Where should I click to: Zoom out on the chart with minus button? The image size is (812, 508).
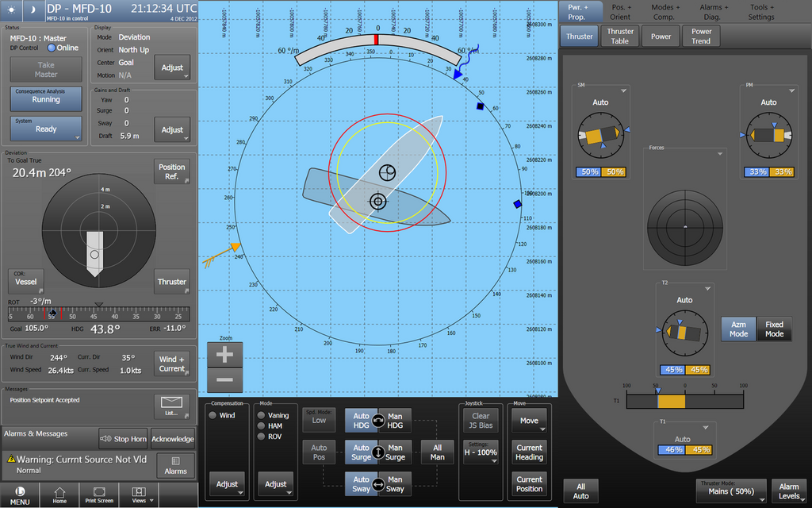point(224,380)
